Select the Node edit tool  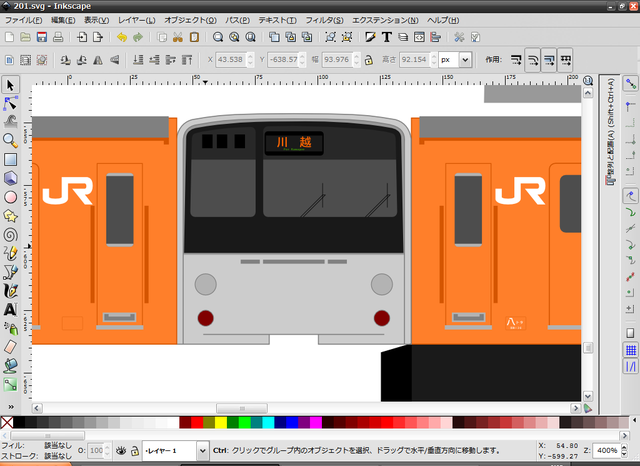point(10,103)
